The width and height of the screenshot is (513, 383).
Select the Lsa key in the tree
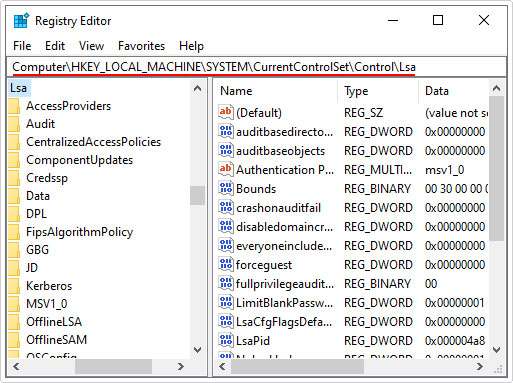[x=18, y=88]
